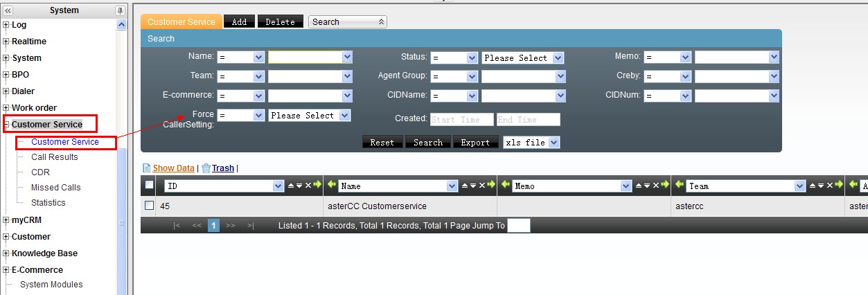Image resolution: width=868 pixels, height=295 pixels.
Task: Expand the myCRM tree node
Action: pyautogui.click(x=6, y=220)
